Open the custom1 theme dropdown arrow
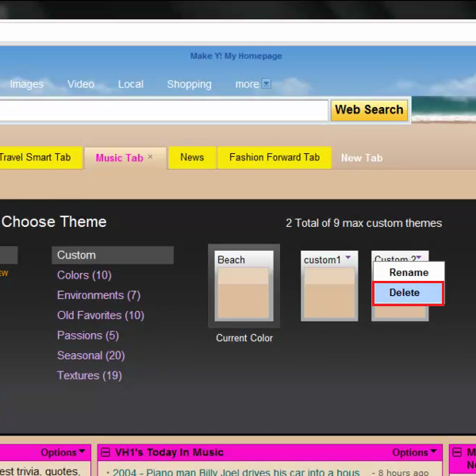This screenshot has height=476, width=476. [348, 257]
